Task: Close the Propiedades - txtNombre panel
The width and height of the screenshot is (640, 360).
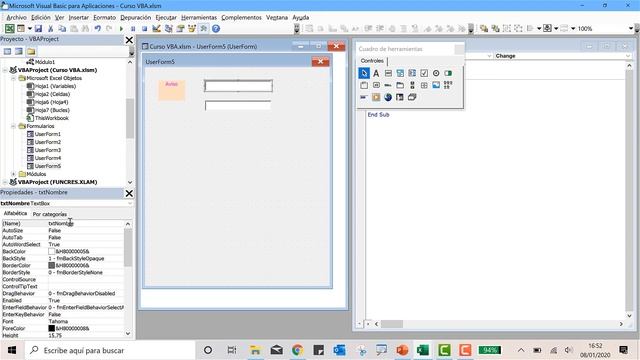Action: [129, 193]
